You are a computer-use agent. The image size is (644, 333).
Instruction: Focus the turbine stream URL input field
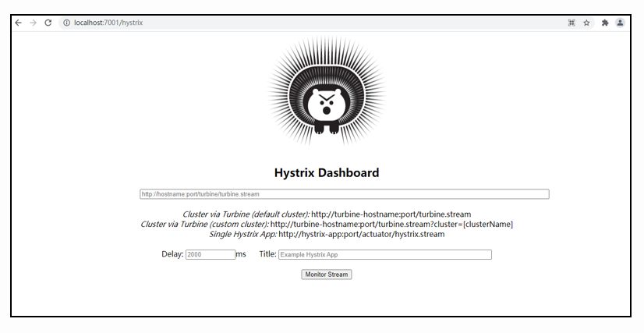(344, 194)
